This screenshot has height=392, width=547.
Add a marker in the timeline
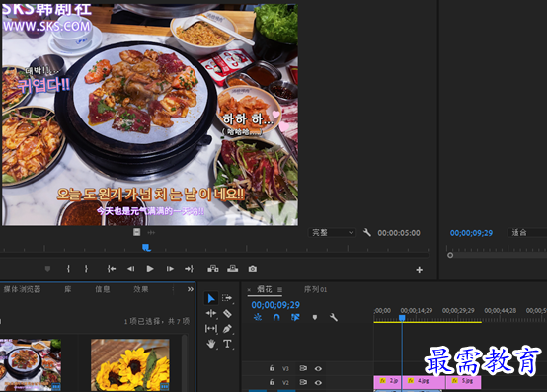pos(315,317)
